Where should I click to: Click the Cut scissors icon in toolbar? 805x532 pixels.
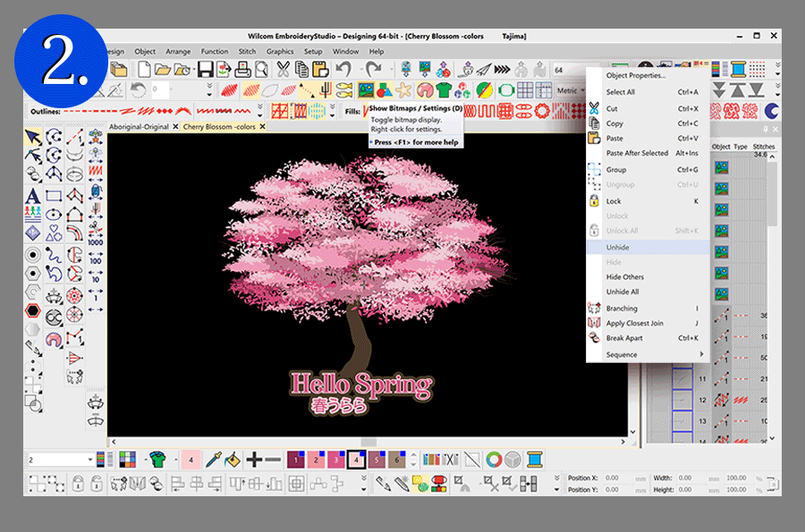tap(284, 69)
